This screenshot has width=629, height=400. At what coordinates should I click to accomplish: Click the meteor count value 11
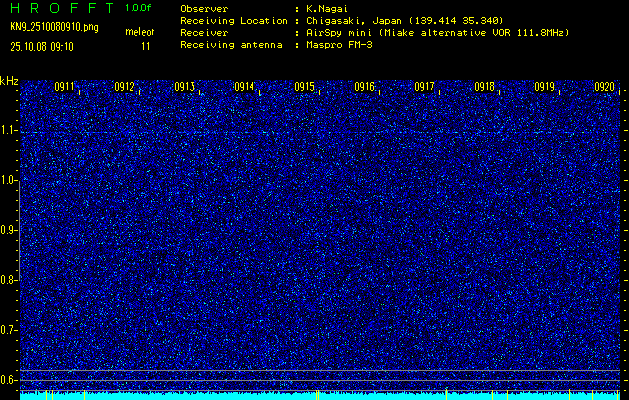[x=146, y=46]
